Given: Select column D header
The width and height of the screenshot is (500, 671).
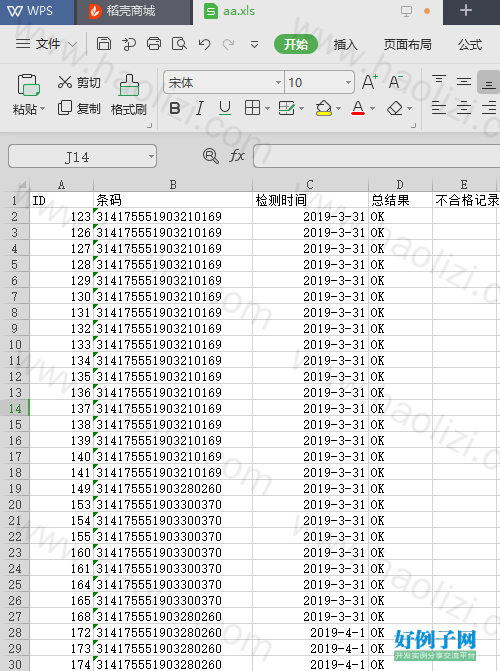Looking at the screenshot, I should click(400, 184).
